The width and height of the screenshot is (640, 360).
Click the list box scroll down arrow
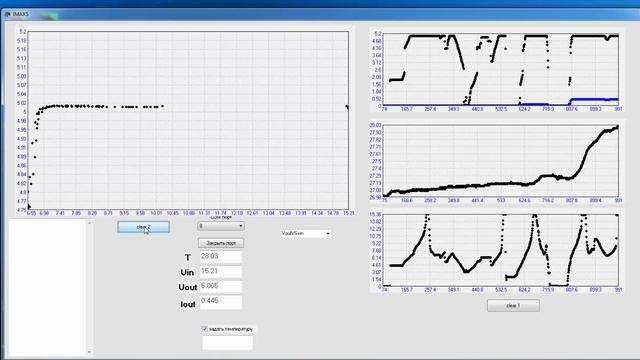[x=89, y=352]
